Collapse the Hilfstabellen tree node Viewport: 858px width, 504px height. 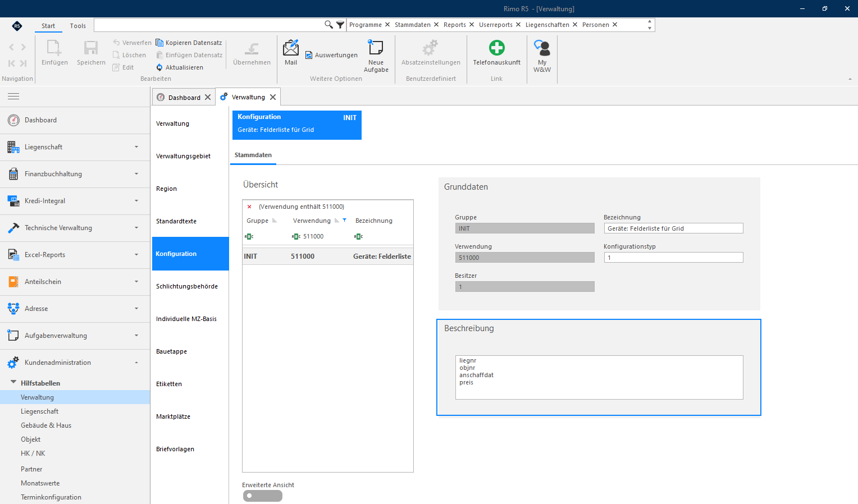[x=13, y=382]
